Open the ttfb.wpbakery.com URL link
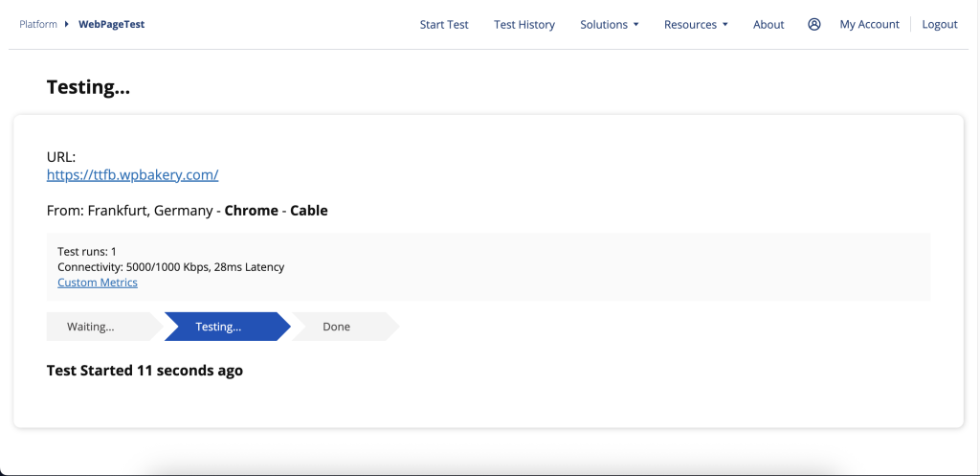The image size is (980, 476). (x=133, y=175)
